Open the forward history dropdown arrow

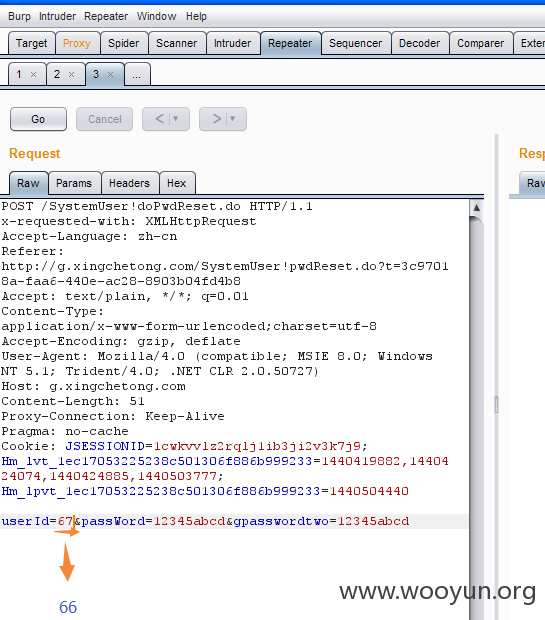pos(233,119)
